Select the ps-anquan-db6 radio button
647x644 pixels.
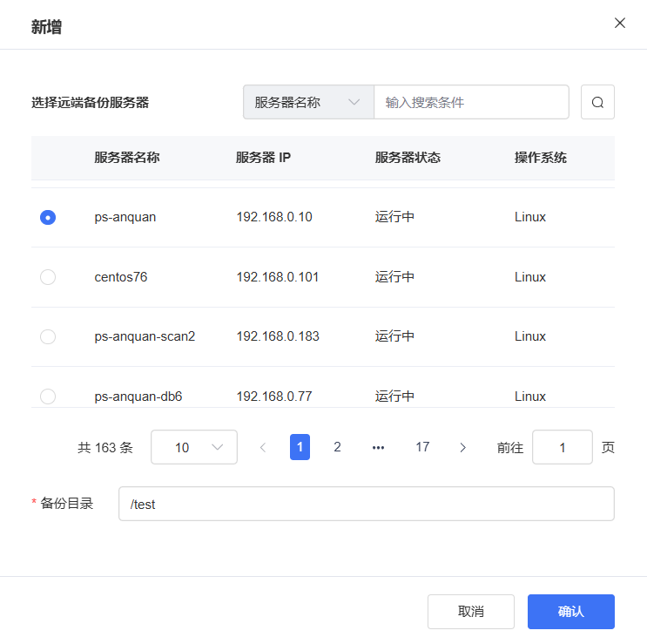[48, 397]
